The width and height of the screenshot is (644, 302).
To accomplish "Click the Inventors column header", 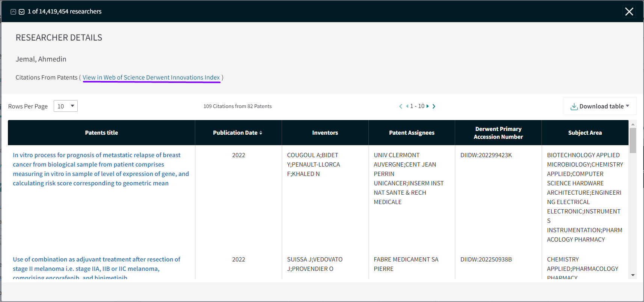I will (325, 133).
